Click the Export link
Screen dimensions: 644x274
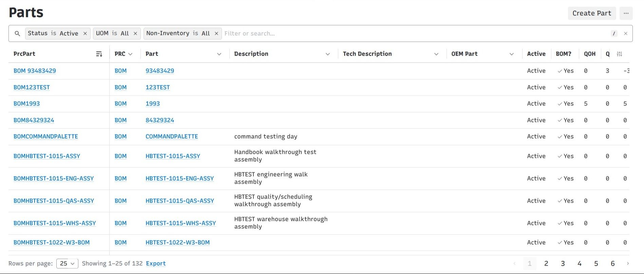tap(156, 264)
